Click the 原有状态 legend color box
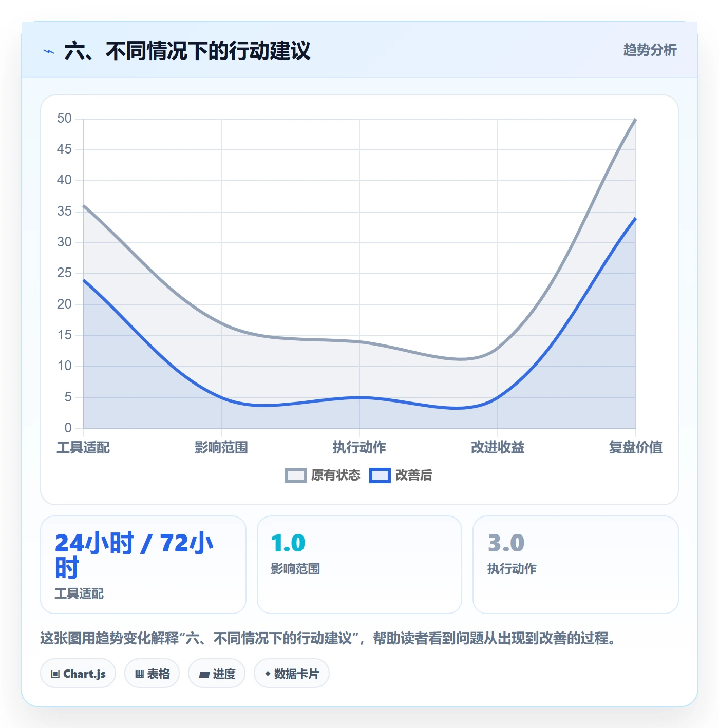Image resolution: width=719 pixels, height=728 pixels. [296, 475]
